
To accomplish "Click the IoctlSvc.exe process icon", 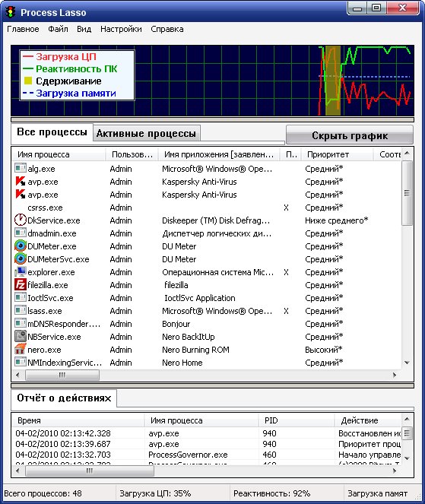I will pyautogui.click(x=21, y=297).
